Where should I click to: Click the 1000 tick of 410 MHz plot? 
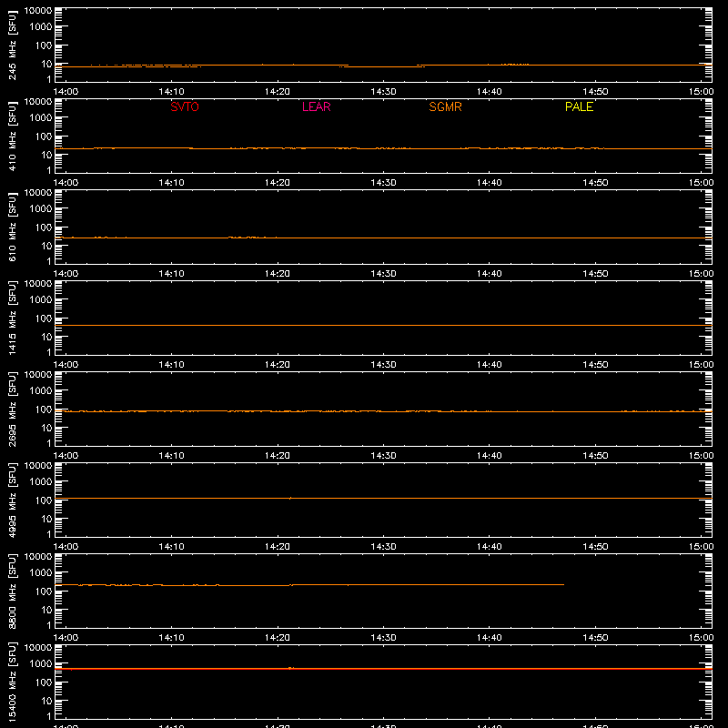41,118
